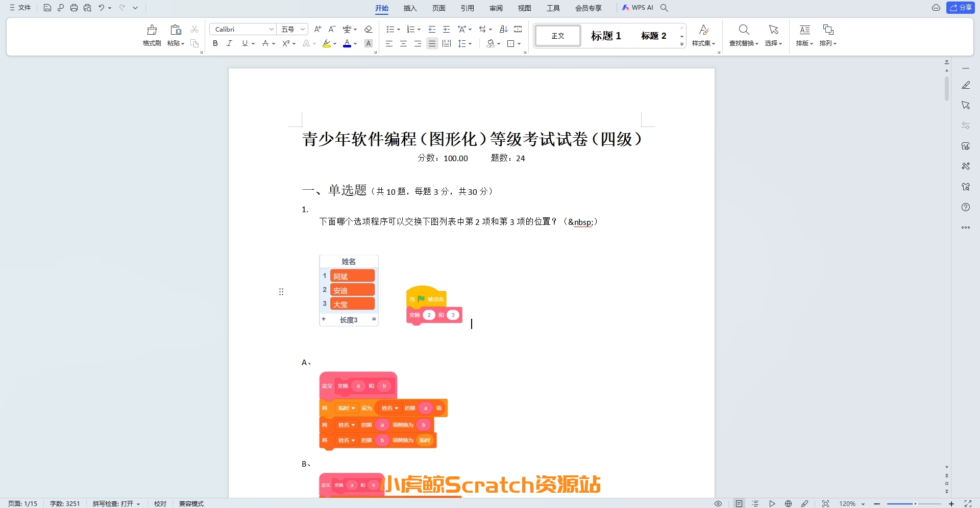The width and height of the screenshot is (980, 508).
Task: Click the Save icon in top bar
Action: 47,8
